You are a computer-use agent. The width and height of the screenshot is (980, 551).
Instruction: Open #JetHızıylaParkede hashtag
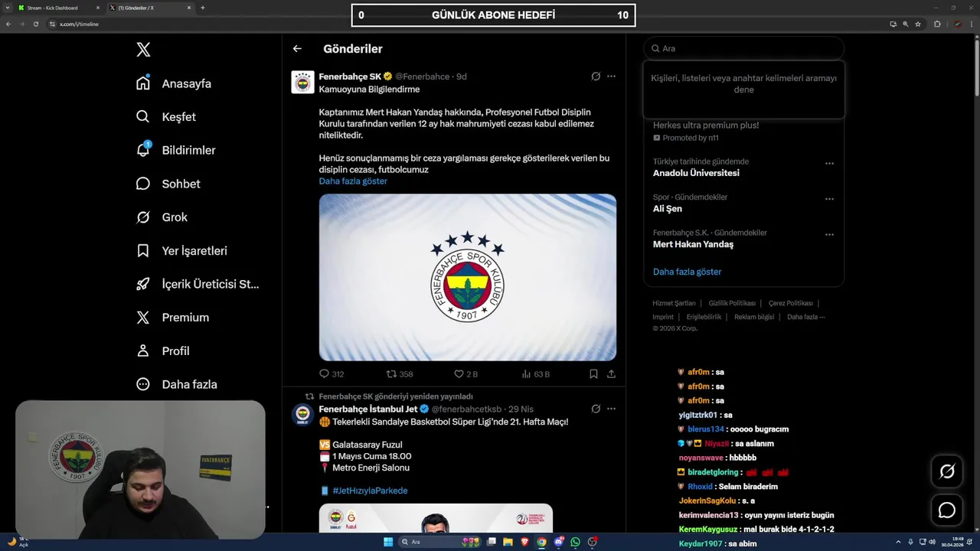click(370, 491)
